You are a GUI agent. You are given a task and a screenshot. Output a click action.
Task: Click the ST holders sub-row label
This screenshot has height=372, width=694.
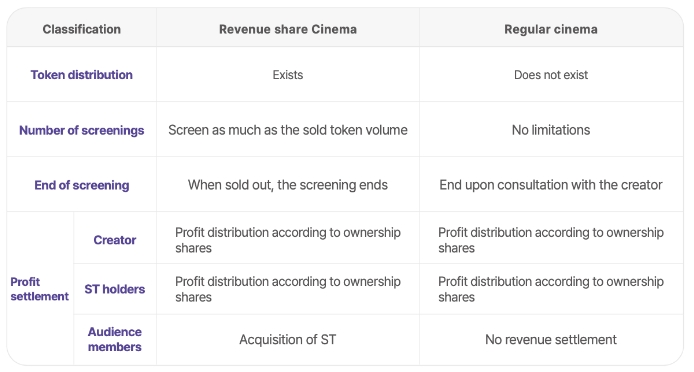pyautogui.click(x=115, y=289)
